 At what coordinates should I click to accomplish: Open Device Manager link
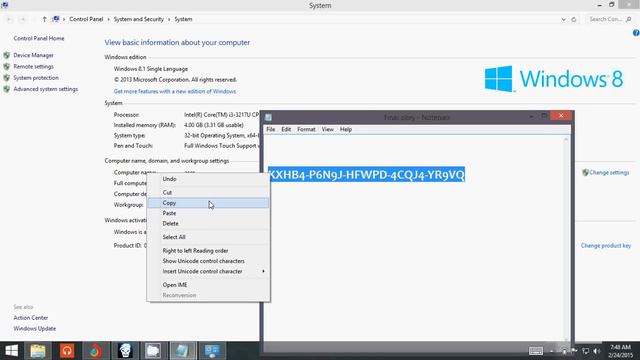point(33,55)
